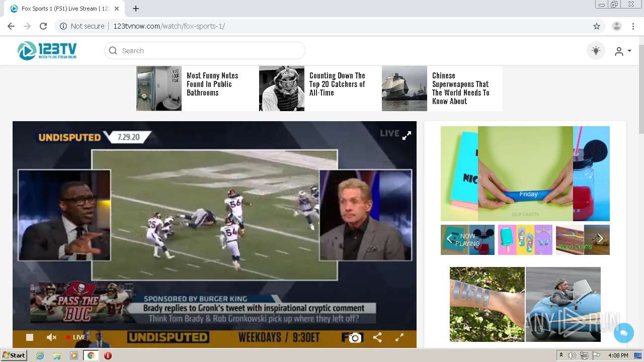Viewport: 644px width, 362px height.
Task: View the Not secure site information
Action: click(82, 26)
